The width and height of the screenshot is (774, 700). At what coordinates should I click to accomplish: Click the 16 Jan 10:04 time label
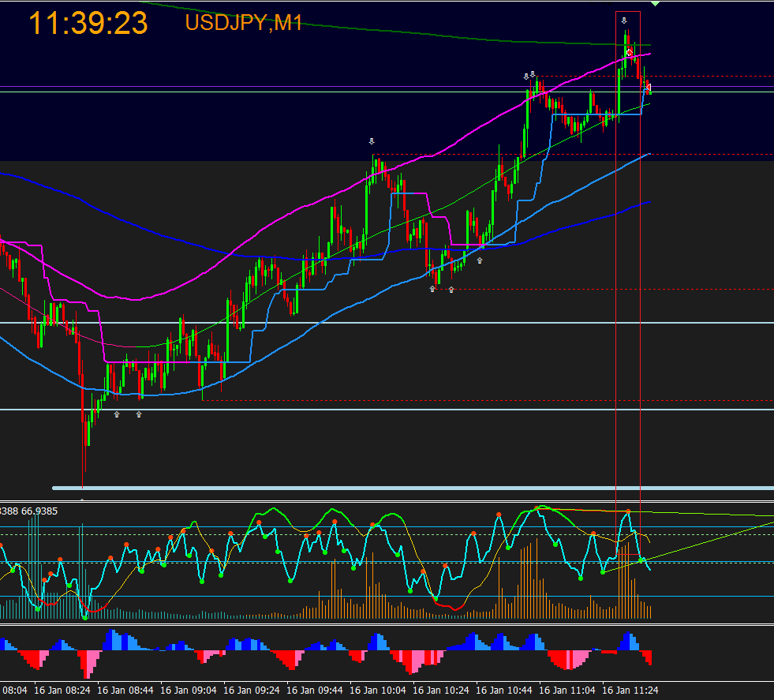pos(378,690)
